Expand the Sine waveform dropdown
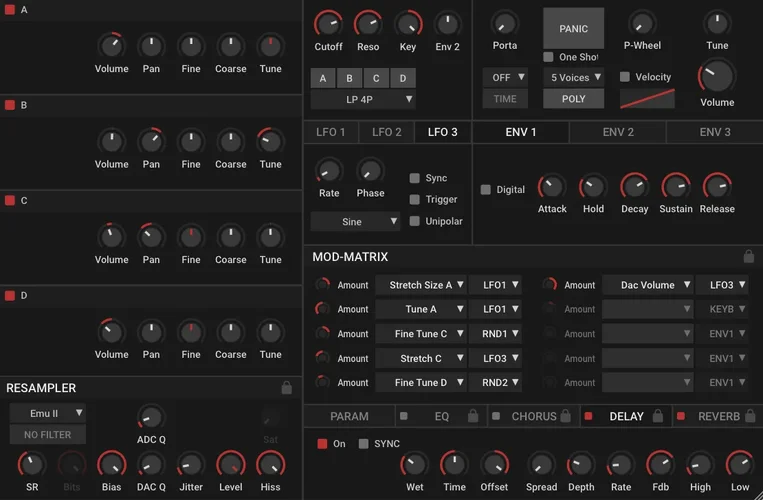Image resolution: width=763 pixels, height=500 pixels. tap(355, 221)
